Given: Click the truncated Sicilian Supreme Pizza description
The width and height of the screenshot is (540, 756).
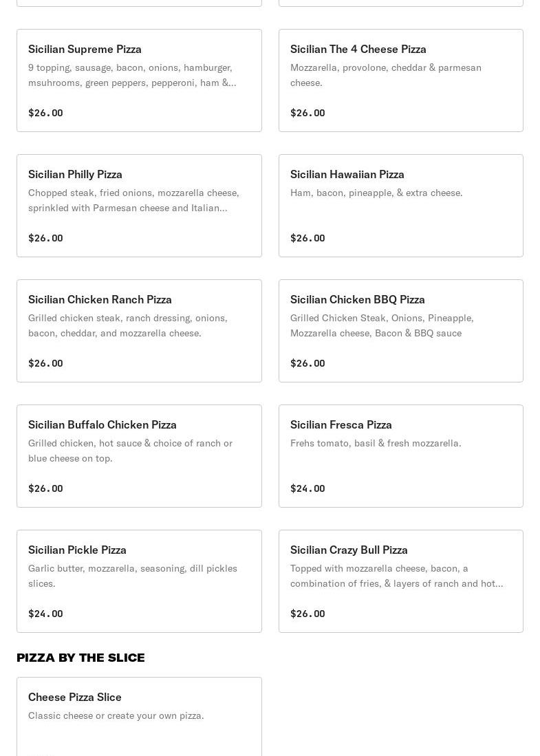Looking at the screenshot, I should pyautogui.click(x=132, y=75).
